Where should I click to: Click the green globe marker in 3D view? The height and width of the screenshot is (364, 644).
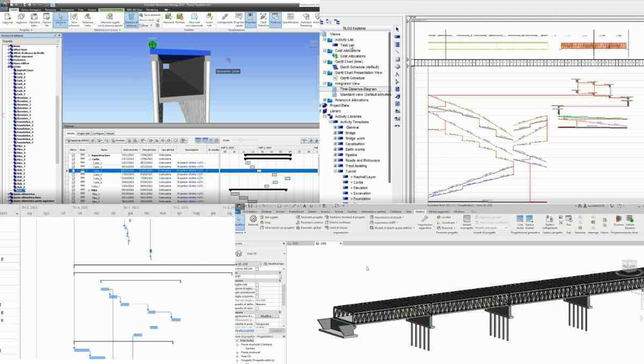(x=153, y=44)
